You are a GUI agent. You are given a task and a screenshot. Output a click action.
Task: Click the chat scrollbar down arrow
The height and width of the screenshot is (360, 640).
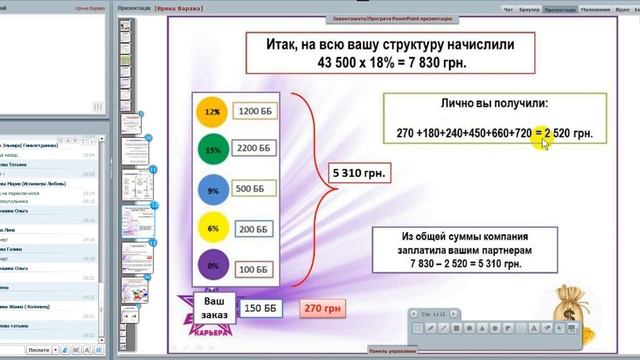[x=102, y=340]
